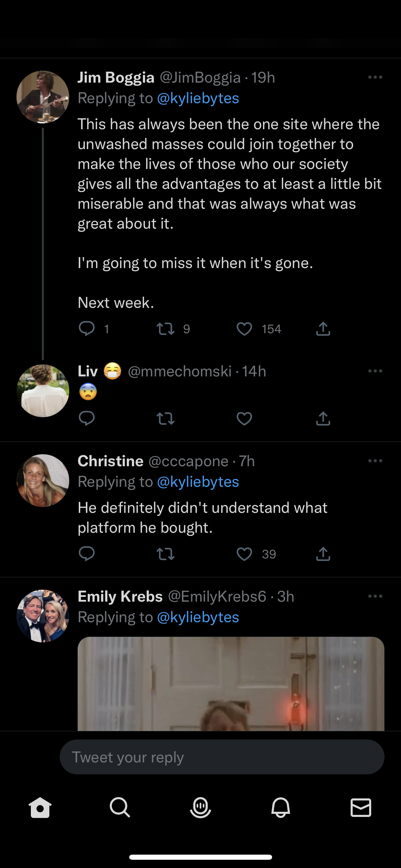401x868 pixels.
Task: Tap the Tweet your reply field
Action: pyautogui.click(x=222, y=757)
